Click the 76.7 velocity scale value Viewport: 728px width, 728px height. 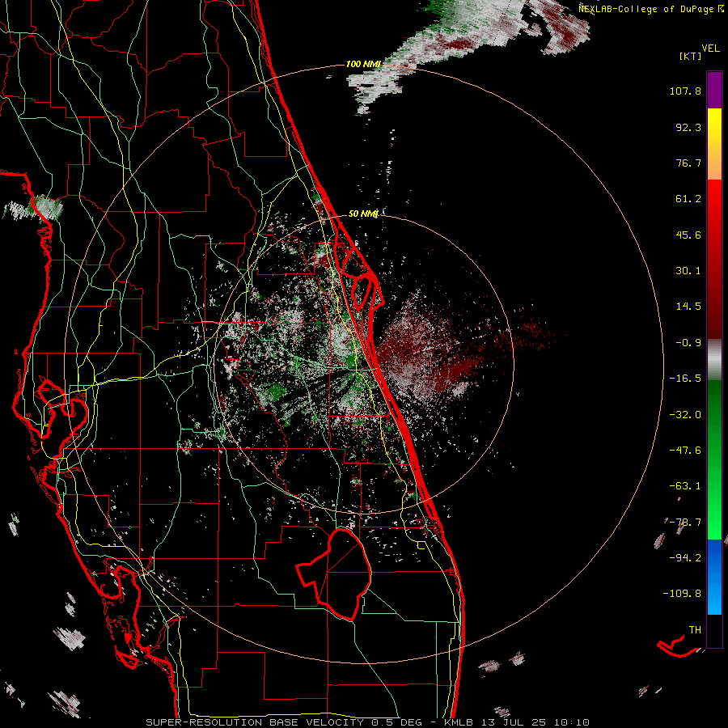[x=688, y=163]
